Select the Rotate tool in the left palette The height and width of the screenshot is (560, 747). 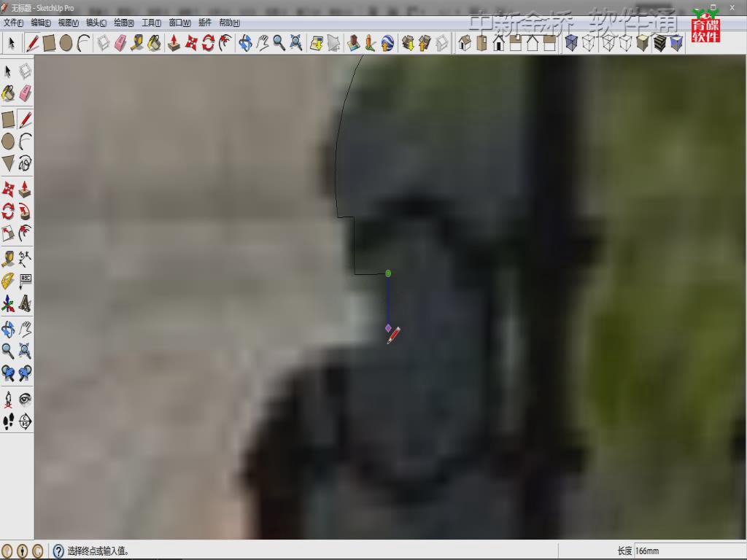click(8, 211)
